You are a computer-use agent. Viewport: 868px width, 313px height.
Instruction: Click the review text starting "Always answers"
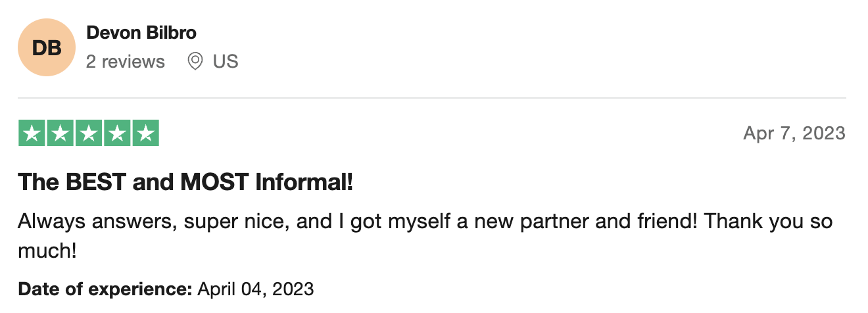(x=425, y=235)
